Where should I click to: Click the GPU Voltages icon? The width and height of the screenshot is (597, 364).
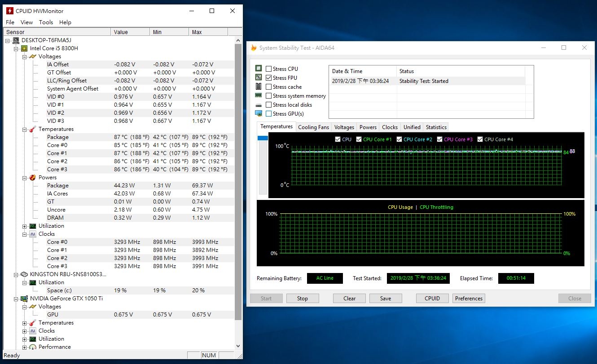tap(33, 307)
